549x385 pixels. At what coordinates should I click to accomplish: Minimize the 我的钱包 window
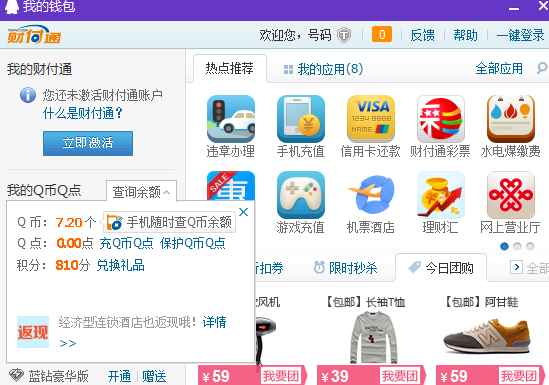coord(514,8)
